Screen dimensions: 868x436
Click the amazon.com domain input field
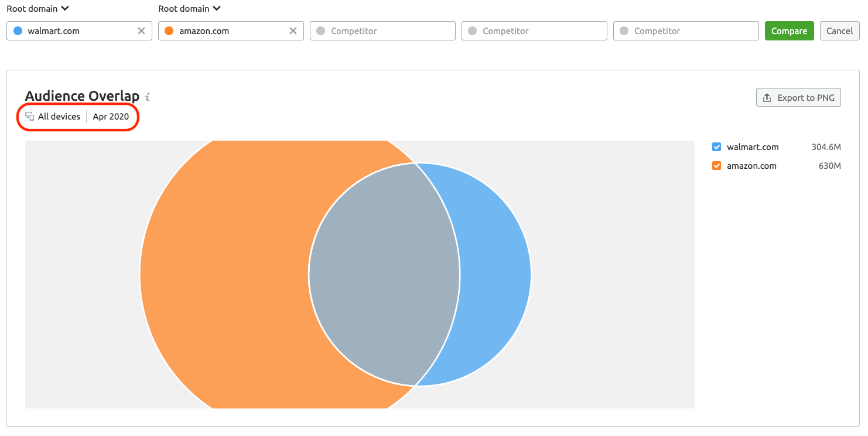coord(231,31)
